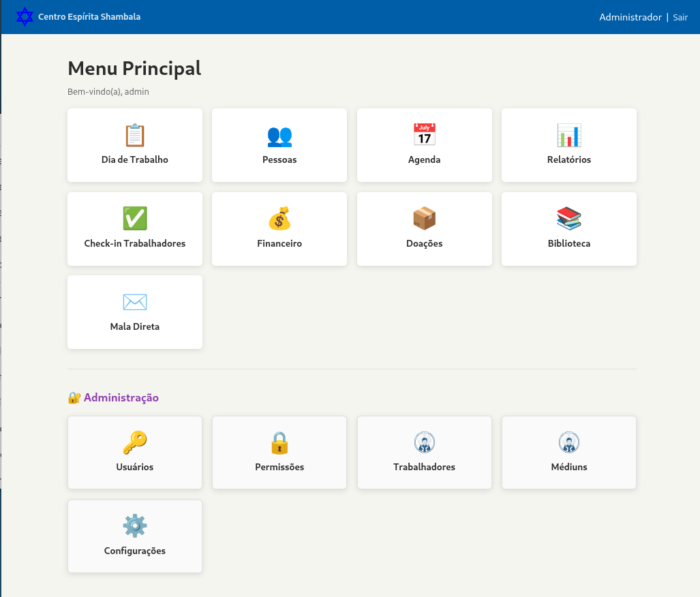
Task: Click the Relatórios chart icon
Action: tap(568, 135)
